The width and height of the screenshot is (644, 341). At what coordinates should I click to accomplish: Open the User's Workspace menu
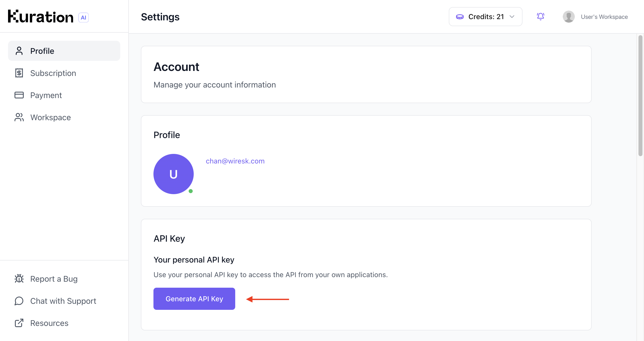(x=604, y=17)
